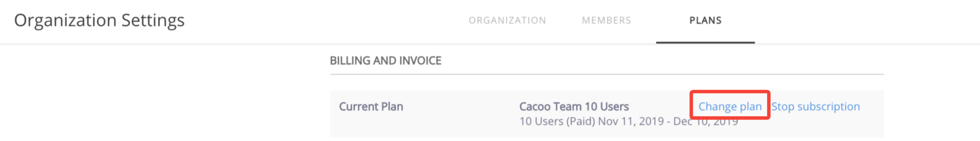Click the word Settings in the page title

pos(153,21)
